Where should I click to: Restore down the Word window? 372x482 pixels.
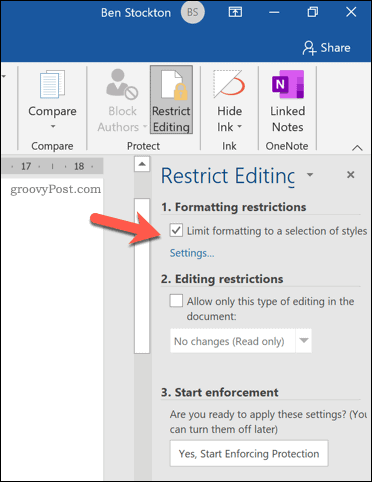click(313, 12)
